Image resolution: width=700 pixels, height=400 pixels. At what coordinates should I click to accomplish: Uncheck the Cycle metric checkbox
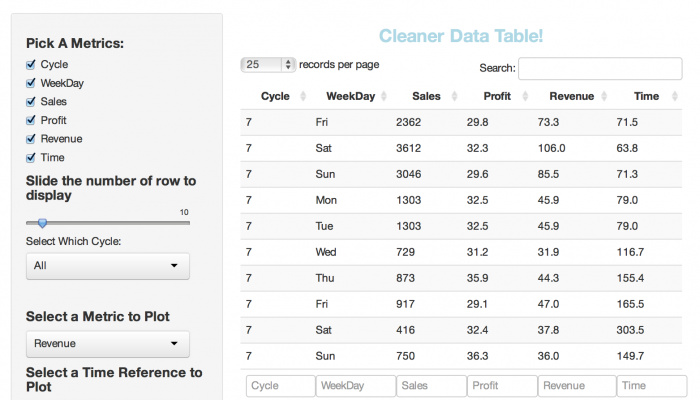[31, 64]
